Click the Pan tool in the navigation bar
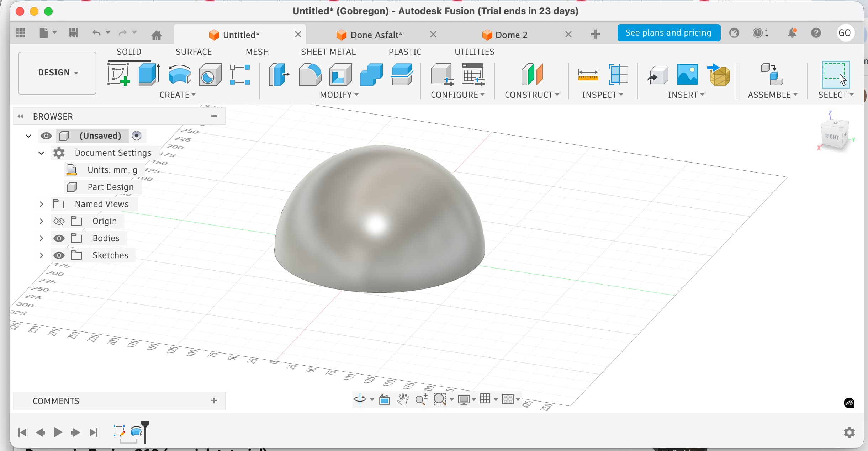 [403, 399]
